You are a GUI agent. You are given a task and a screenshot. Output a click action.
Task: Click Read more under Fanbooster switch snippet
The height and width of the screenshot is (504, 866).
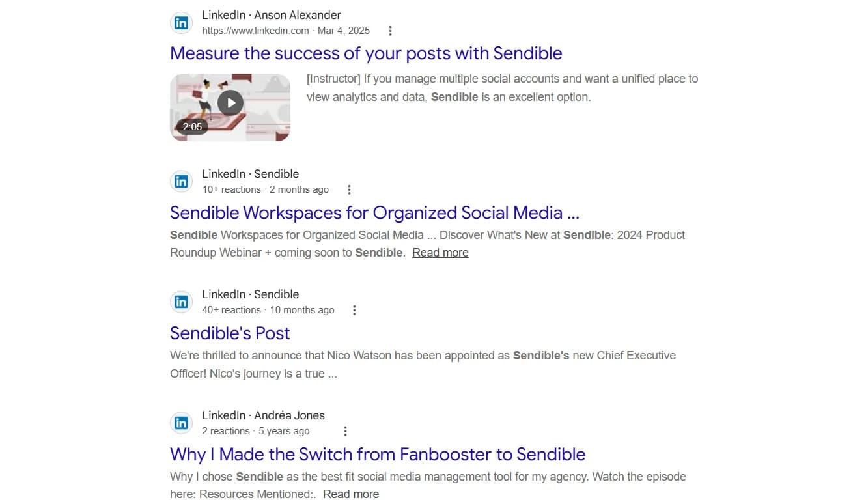351,494
